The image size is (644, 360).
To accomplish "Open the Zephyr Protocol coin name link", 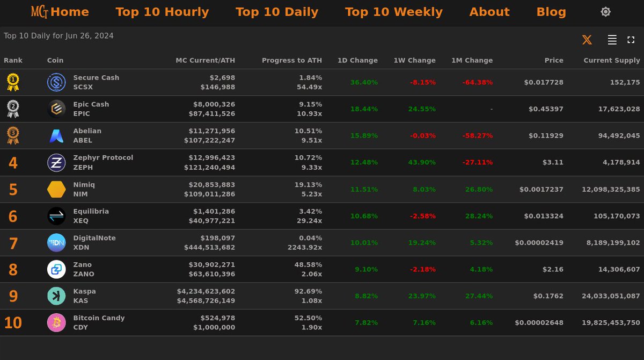I will (103, 157).
